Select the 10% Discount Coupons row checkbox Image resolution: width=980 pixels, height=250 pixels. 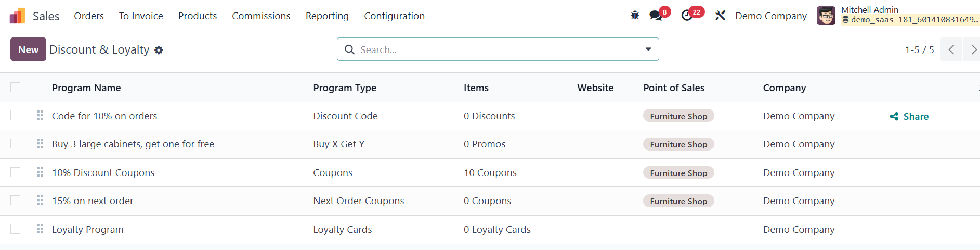pyautogui.click(x=16, y=172)
